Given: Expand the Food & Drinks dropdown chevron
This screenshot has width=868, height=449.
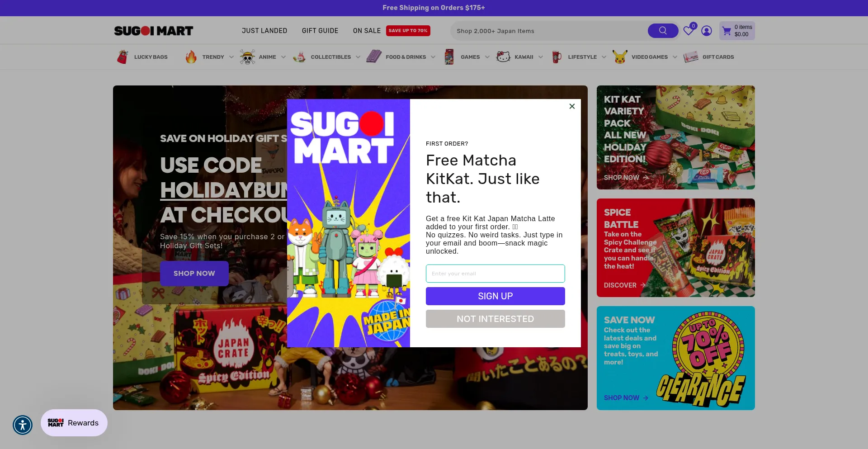Looking at the screenshot, I should pyautogui.click(x=433, y=57).
